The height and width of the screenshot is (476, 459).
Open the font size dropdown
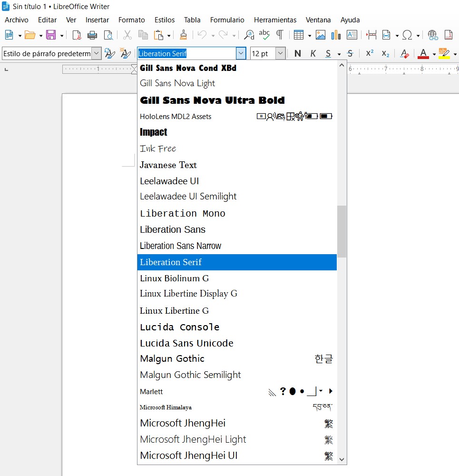click(x=280, y=54)
